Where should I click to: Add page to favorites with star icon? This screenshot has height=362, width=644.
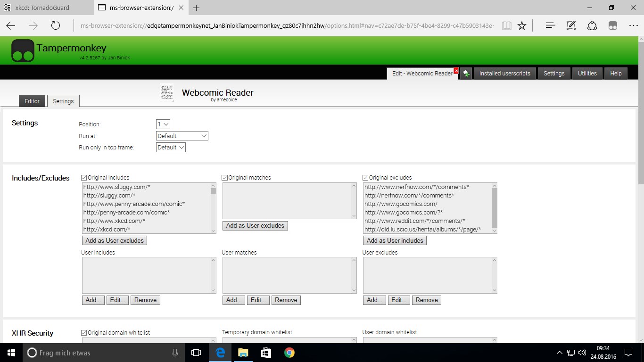(522, 25)
